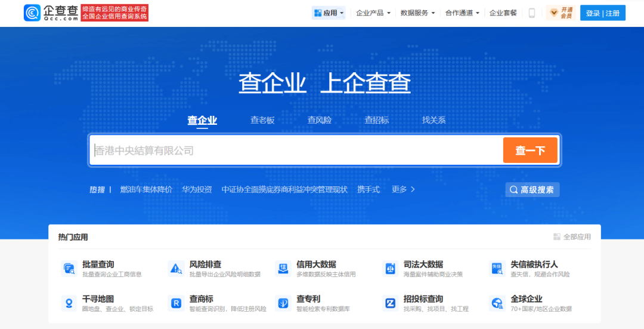Click 燃油车集体降价 hot search link
Image resolution: width=644 pixels, height=329 pixels.
[146, 189]
